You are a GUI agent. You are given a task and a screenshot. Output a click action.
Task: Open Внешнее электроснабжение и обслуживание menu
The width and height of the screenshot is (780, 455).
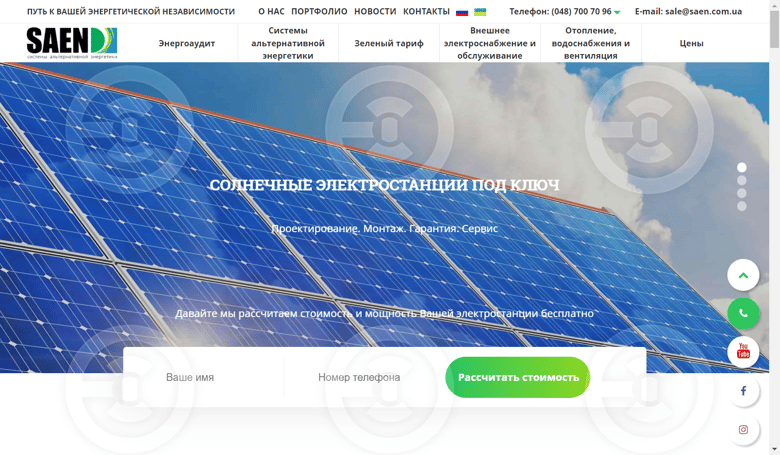coord(490,43)
